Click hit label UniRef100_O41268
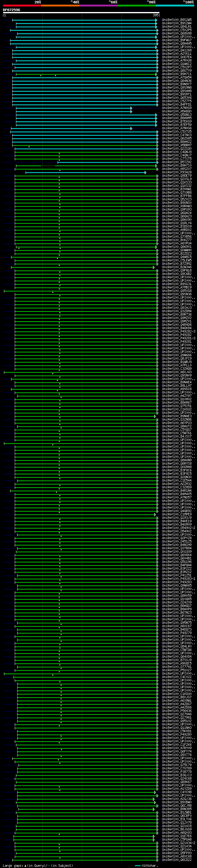This screenshot has width=197, height=868. [177, 50]
